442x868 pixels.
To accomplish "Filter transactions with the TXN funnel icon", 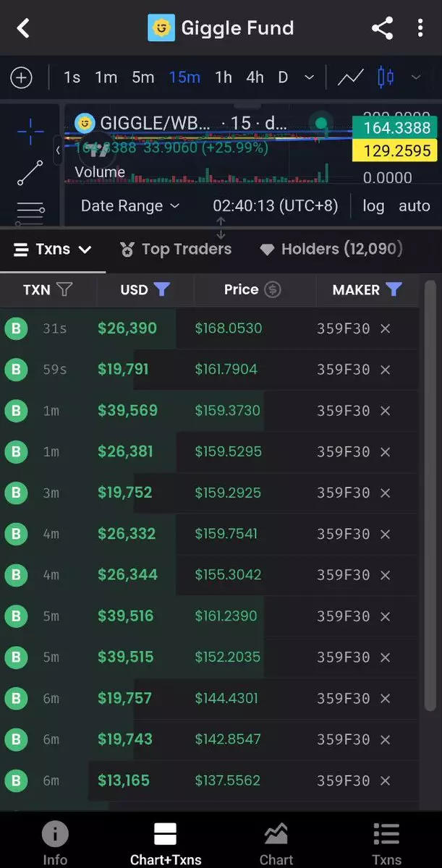I will (x=64, y=290).
